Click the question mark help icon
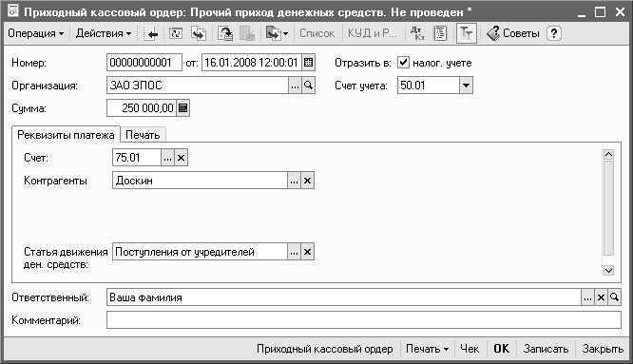 (x=554, y=33)
